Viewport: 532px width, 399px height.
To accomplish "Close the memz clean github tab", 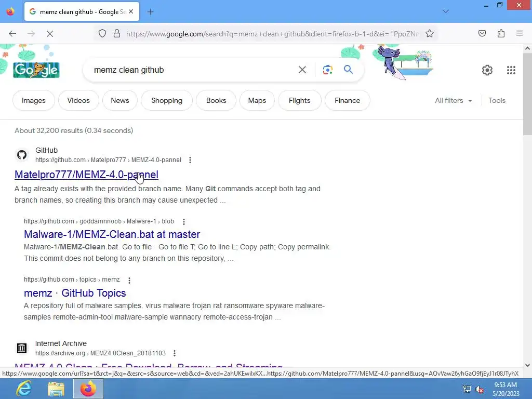I will point(131,11).
